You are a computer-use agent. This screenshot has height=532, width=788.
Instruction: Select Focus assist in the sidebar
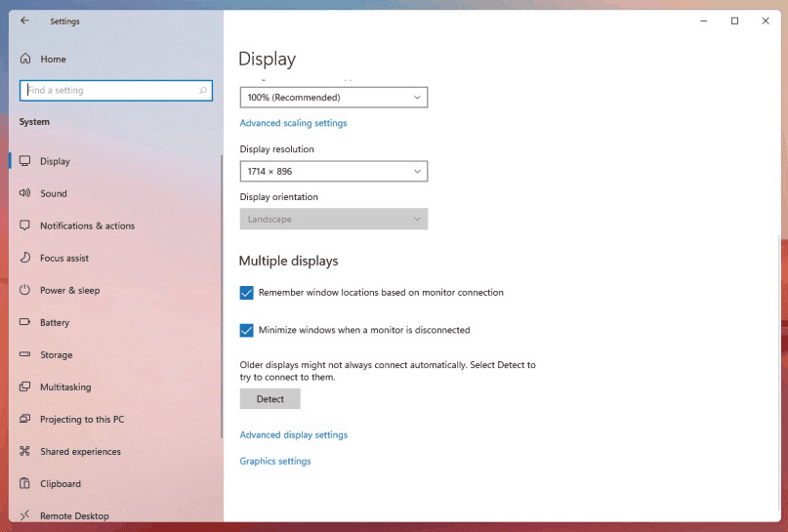click(x=115, y=258)
